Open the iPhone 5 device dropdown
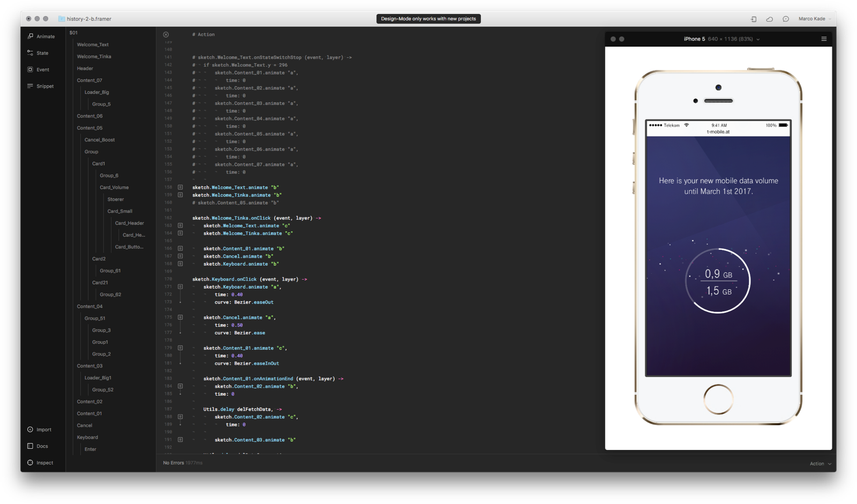Image resolution: width=857 pixels, height=504 pixels. [721, 39]
